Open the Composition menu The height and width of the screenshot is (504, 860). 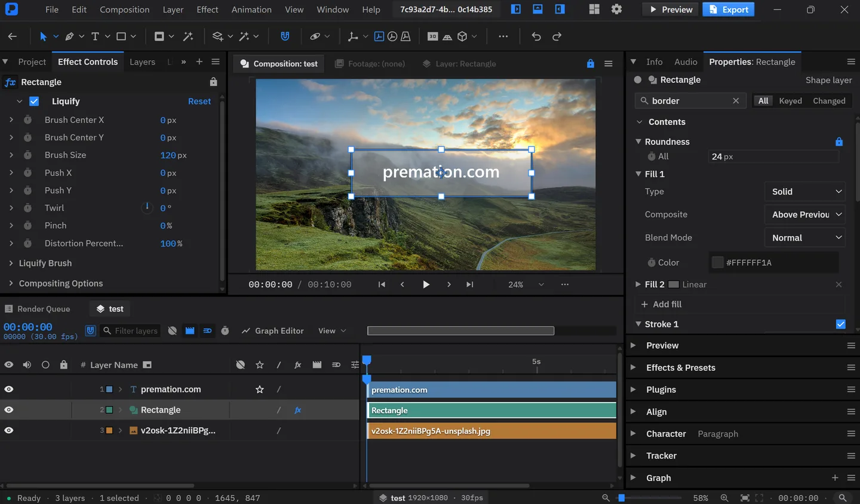coord(125,10)
